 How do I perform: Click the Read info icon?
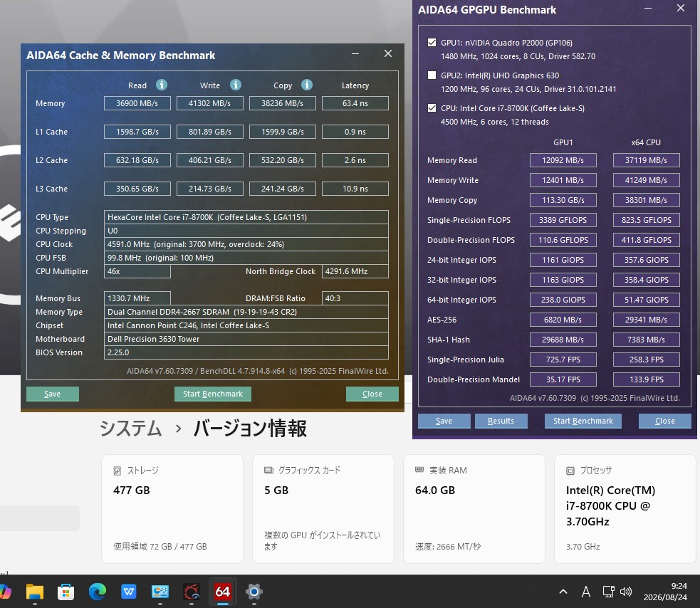pyautogui.click(x=161, y=85)
